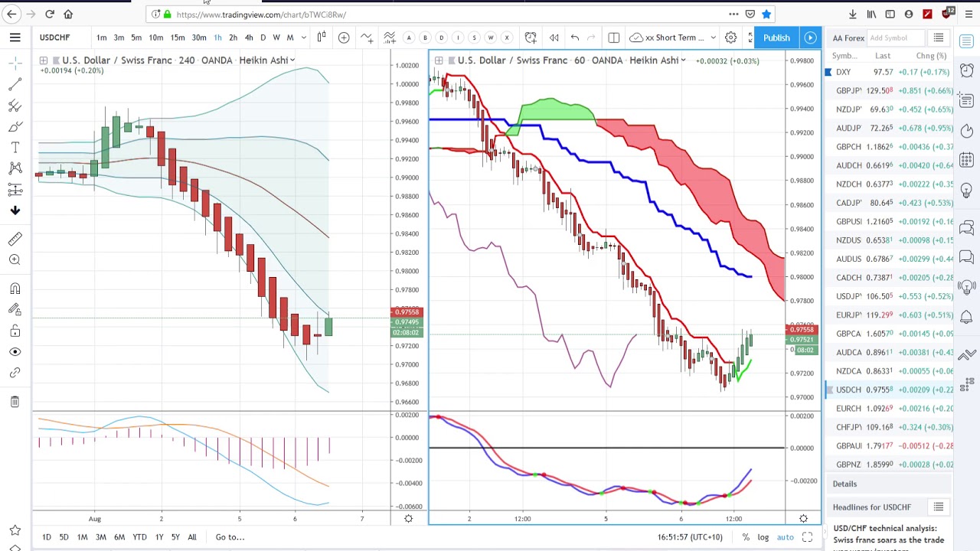
Task: Open select layout icon
Action: point(613,37)
